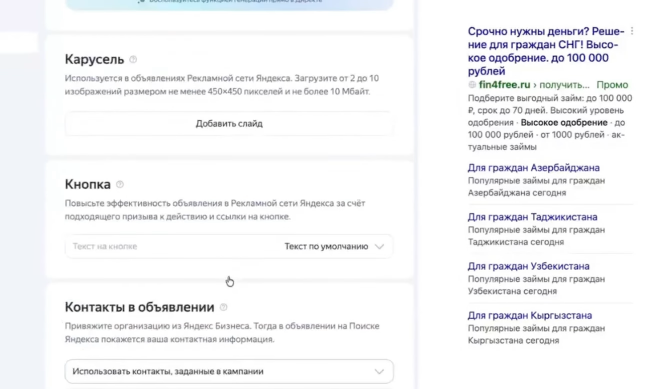This screenshot has height=389, width=661.
Task: Expand Текст по умолчанию dropdown
Action: coord(334,246)
